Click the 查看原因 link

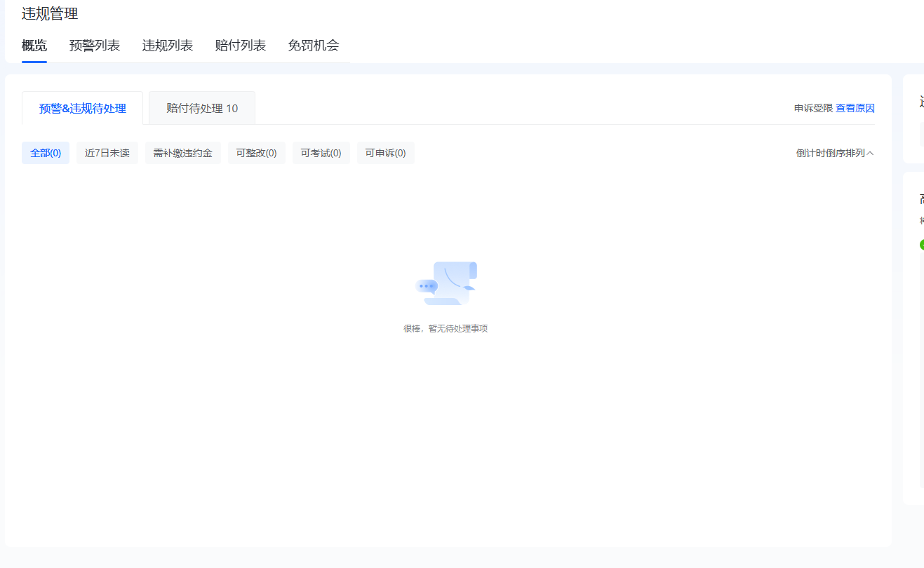(855, 108)
